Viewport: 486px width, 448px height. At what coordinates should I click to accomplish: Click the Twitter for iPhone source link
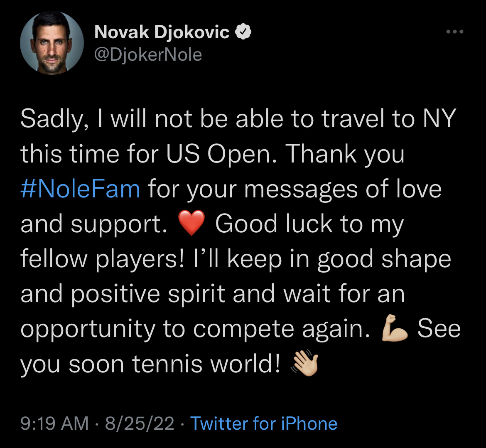(264, 423)
